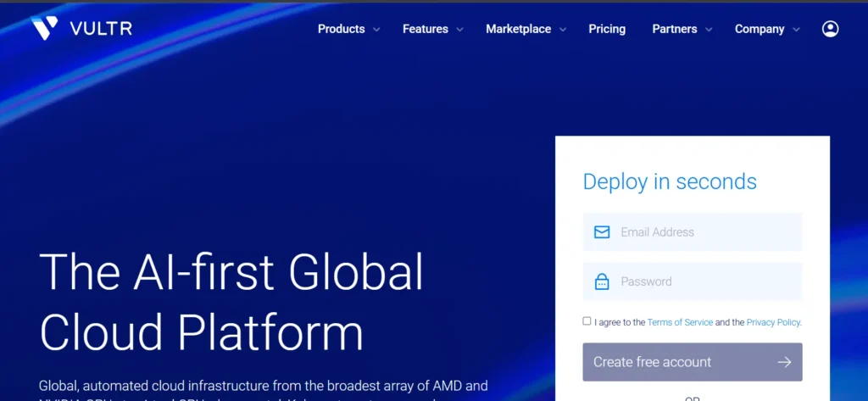The image size is (868, 401).
Task: Go to the Pricing page
Action: pos(607,29)
